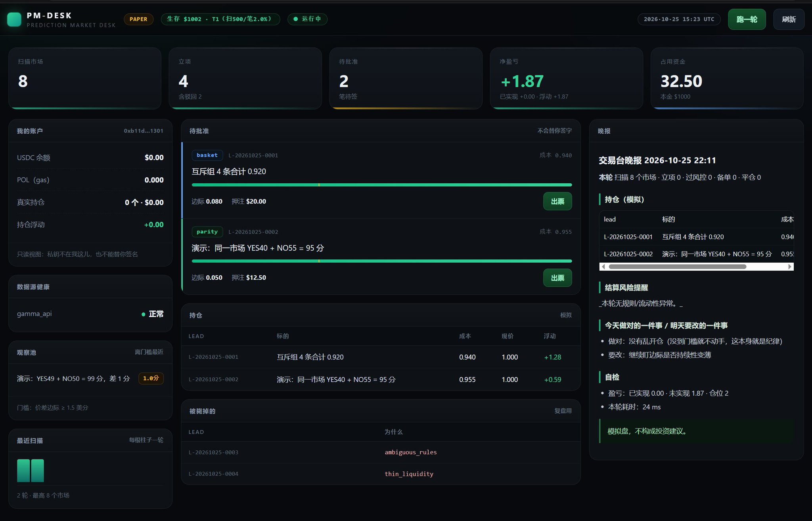Image resolution: width=812 pixels, height=521 pixels.
Task: Click the 标的 column header in 持仓
Action: pos(283,336)
